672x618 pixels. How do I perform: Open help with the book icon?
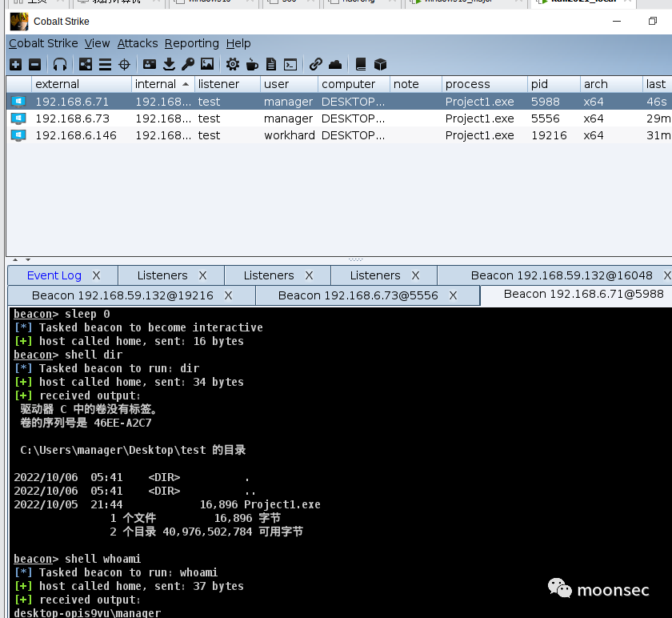click(x=361, y=64)
